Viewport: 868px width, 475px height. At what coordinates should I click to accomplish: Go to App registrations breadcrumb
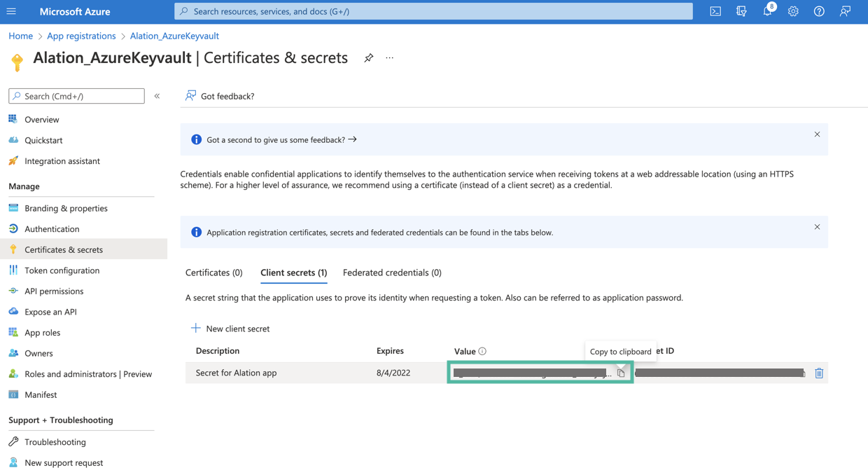(x=81, y=36)
